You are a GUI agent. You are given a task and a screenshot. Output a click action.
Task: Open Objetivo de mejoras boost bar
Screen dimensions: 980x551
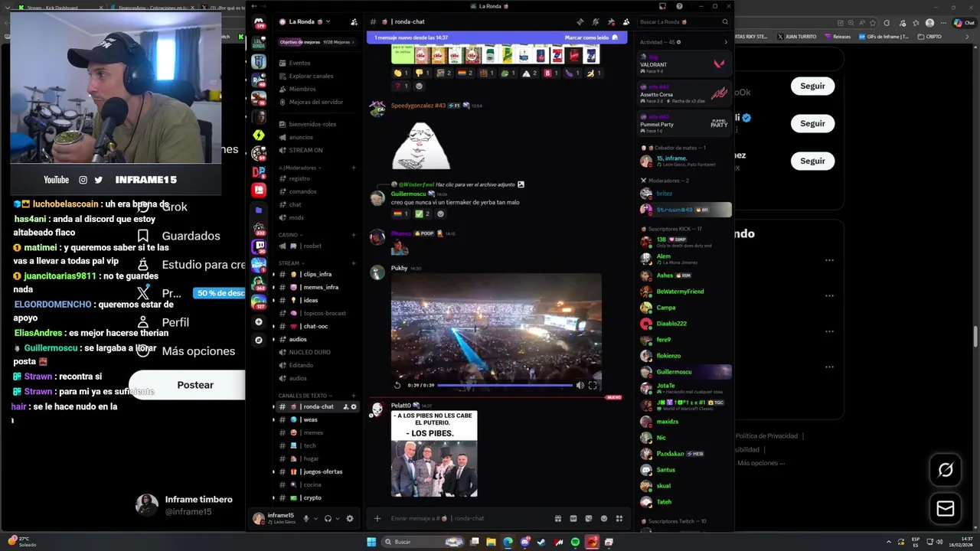(x=317, y=42)
